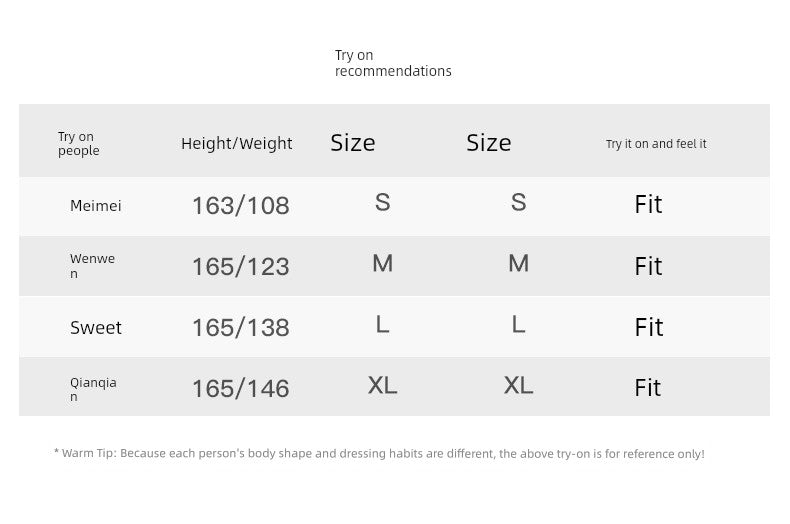Image resolution: width=790 pixels, height=524 pixels.
Task: Select the 'Try on people' column header
Action: [x=79, y=144]
